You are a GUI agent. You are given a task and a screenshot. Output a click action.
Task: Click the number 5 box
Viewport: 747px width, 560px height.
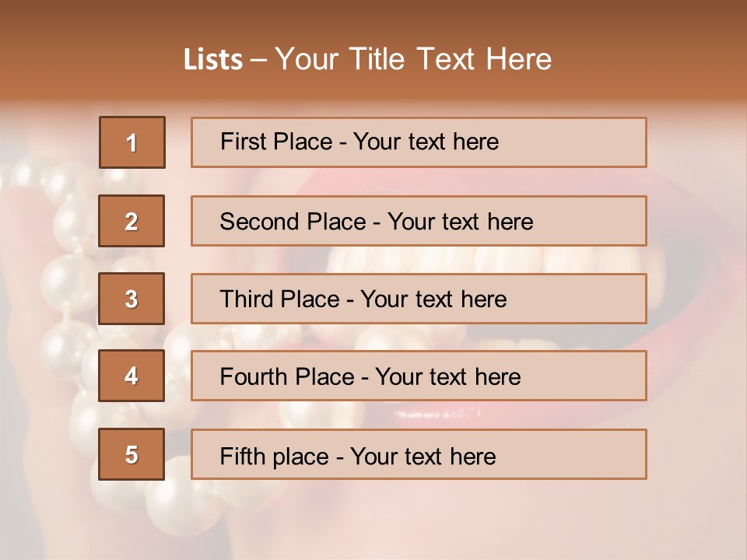132,454
